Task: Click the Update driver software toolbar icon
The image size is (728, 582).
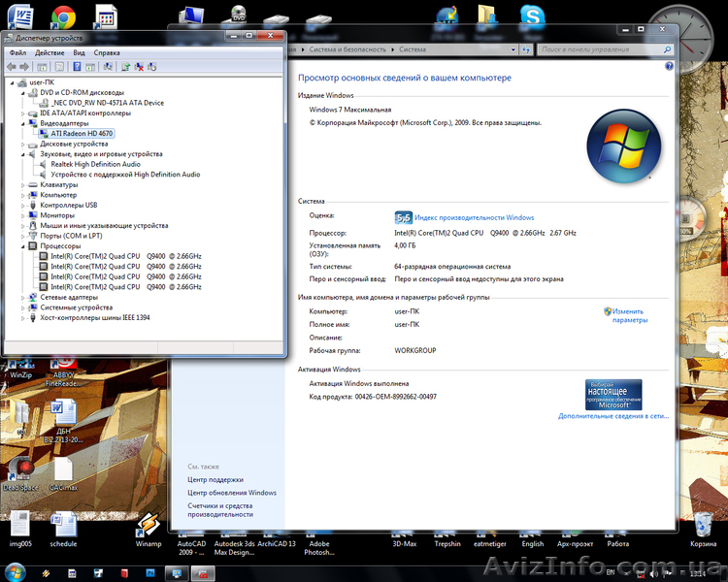Action: (125, 67)
